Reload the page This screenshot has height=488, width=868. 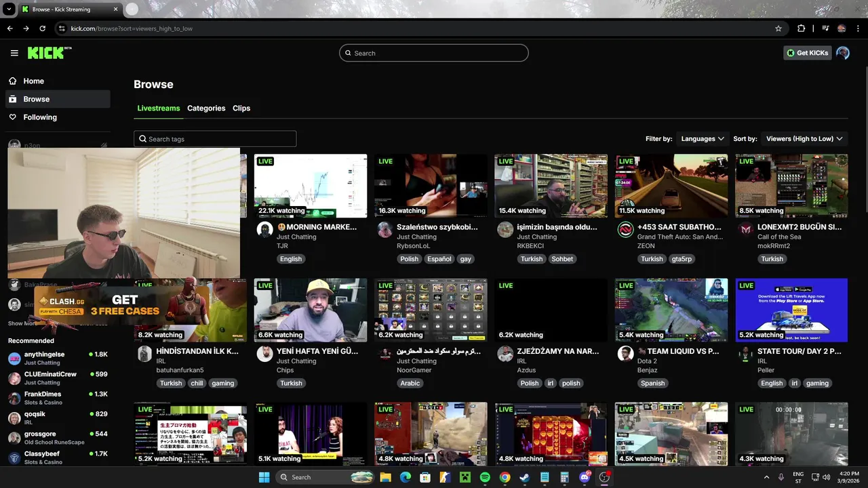point(42,28)
